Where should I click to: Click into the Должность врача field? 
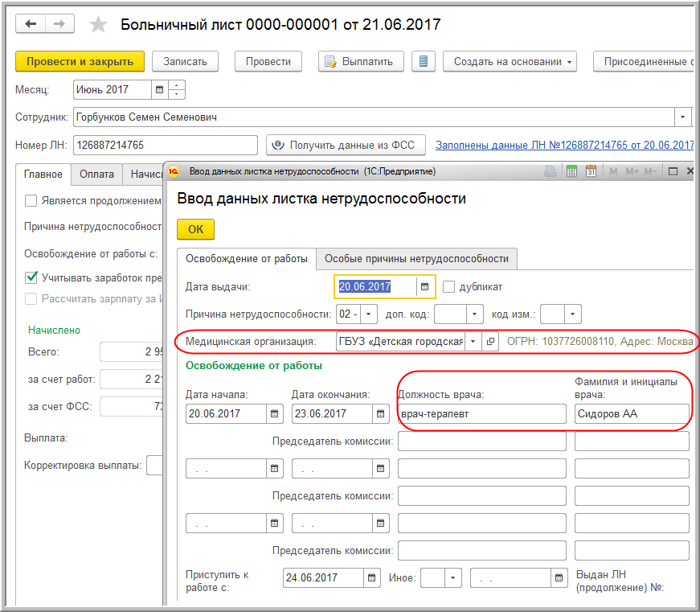pyautogui.click(x=482, y=414)
